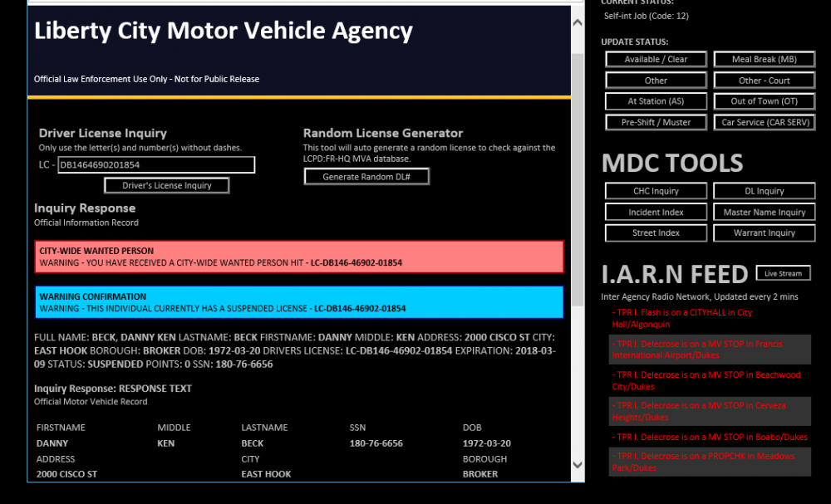Click the middle name KEN in the table

tap(166, 443)
